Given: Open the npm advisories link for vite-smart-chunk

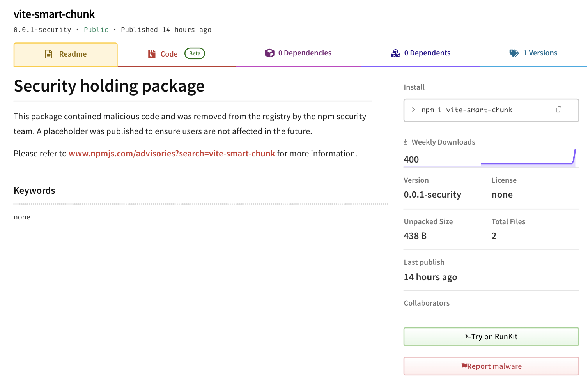Looking at the screenshot, I should 172,153.
